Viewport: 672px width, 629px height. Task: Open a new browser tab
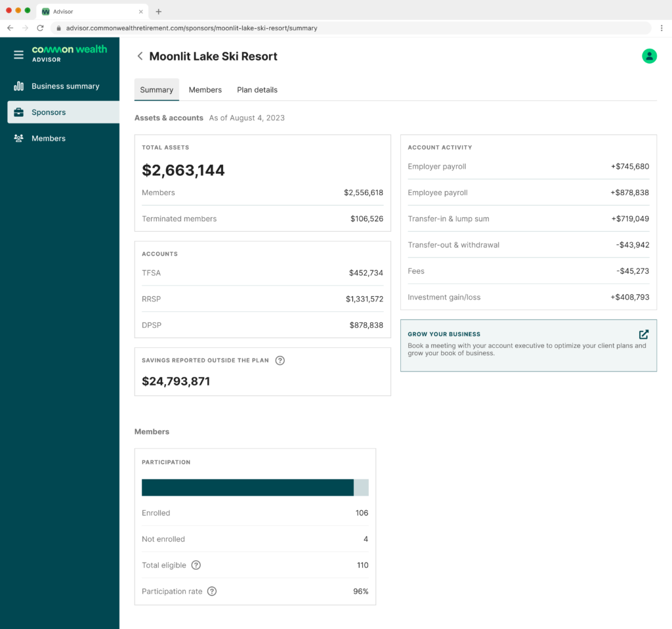pos(159,12)
